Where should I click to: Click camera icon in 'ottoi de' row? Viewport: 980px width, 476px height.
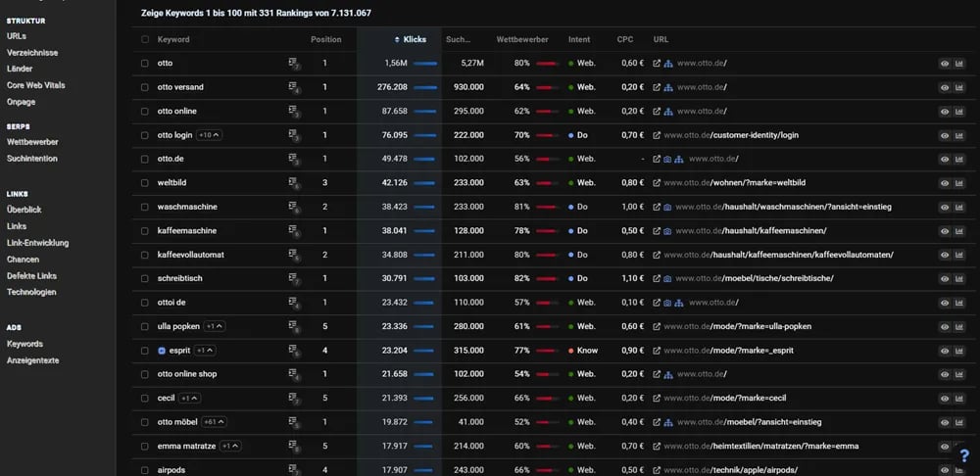pyautogui.click(x=667, y=303)
